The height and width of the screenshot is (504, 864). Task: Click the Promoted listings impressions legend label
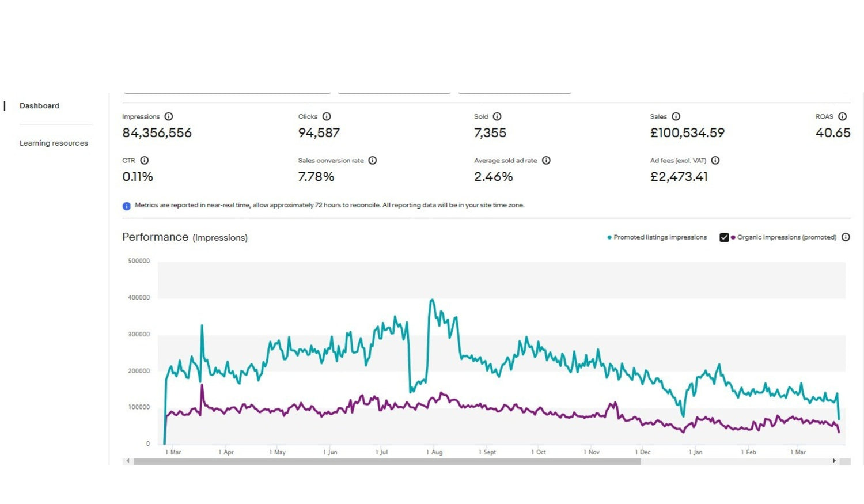pyautogui.click(x=660, y=237)
